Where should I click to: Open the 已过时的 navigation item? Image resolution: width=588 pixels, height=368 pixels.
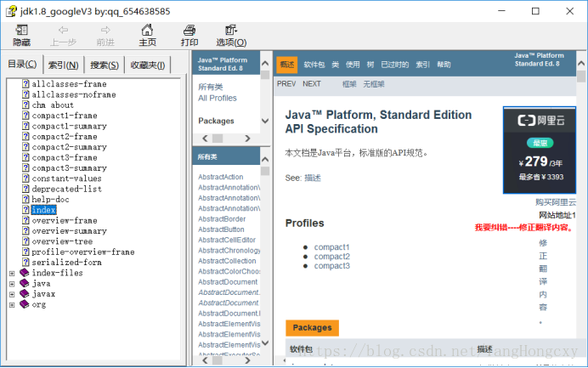395,65
